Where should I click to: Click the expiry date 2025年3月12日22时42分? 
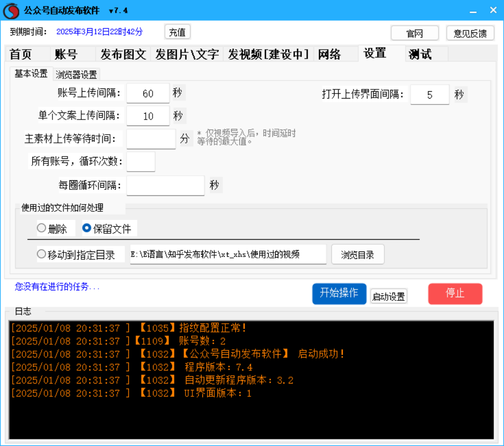coord(99,32)
